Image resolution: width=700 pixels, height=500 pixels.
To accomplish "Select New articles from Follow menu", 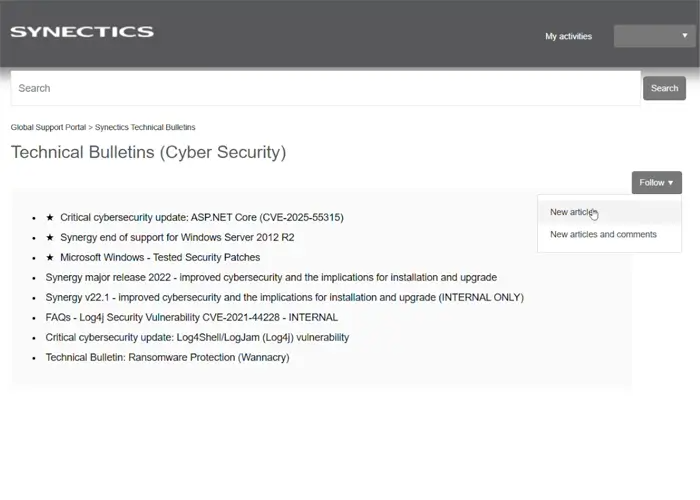I will [573, 212].
